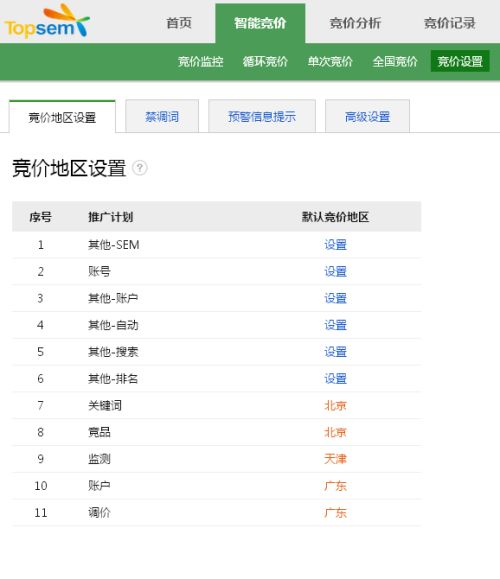Screen dimensions: 500x579
Task: Click 北京 region link for 关键词
Action: pyautogui.click(x=335, y=405)
